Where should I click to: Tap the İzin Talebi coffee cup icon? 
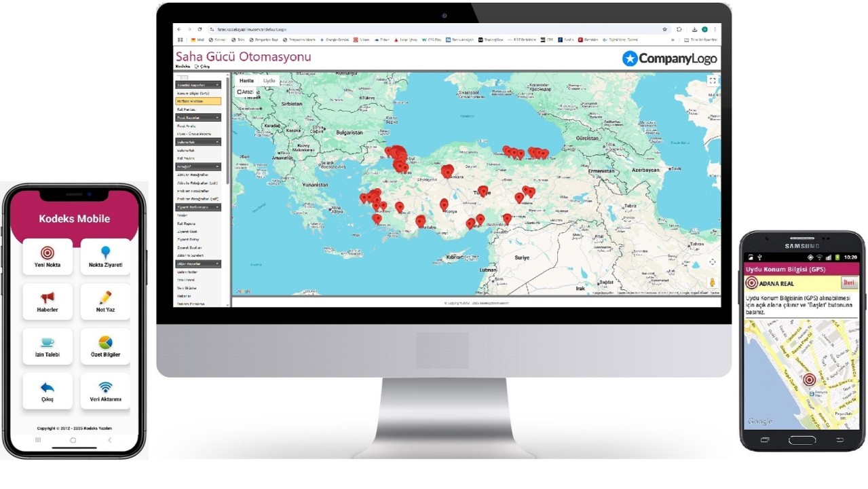(x=48, y=343)
